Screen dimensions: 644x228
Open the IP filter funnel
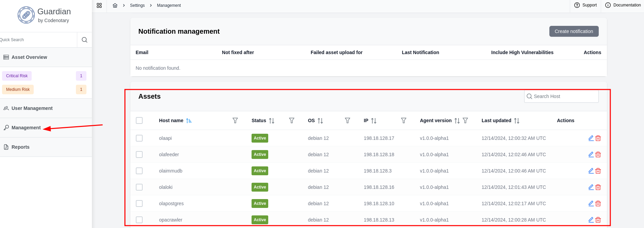404,120
